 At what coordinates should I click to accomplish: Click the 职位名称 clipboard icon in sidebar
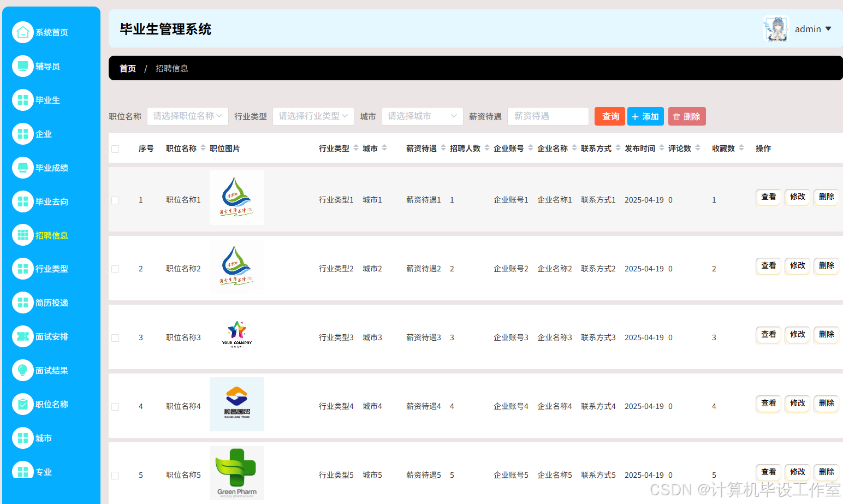pos(23,404)
